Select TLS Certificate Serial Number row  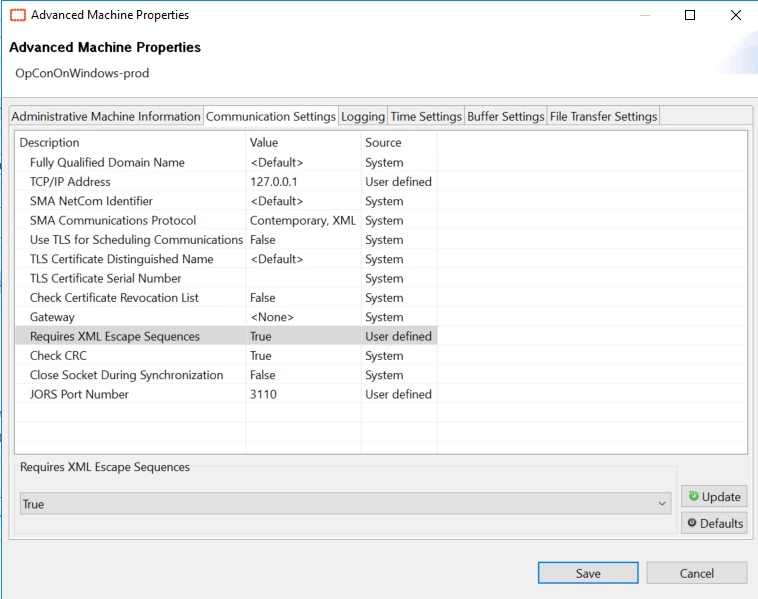(226, 278)
